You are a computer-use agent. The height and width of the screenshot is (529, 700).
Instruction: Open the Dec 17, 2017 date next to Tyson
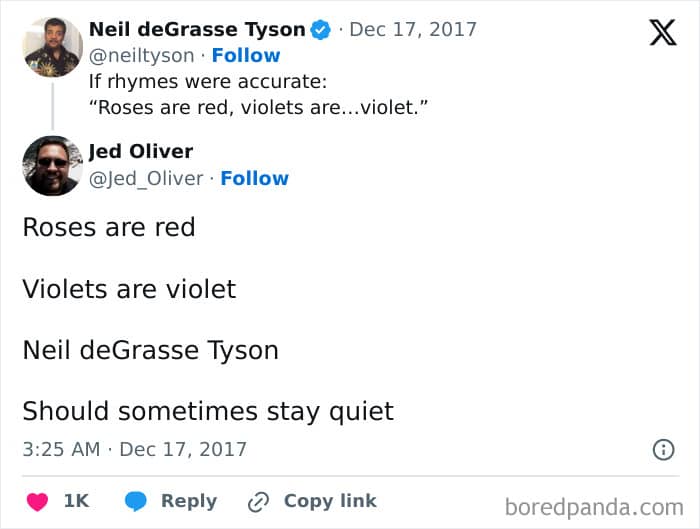(x=413, y=30)
